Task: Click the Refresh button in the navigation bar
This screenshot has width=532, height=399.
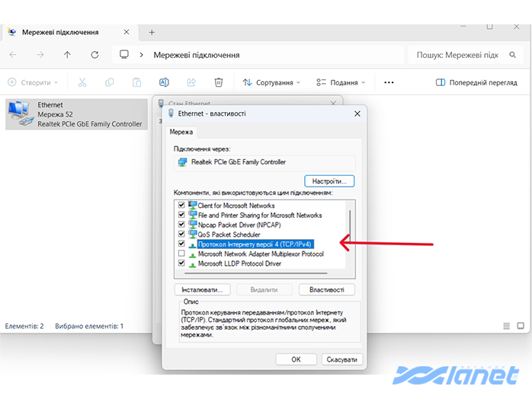Action: (95, 55)
